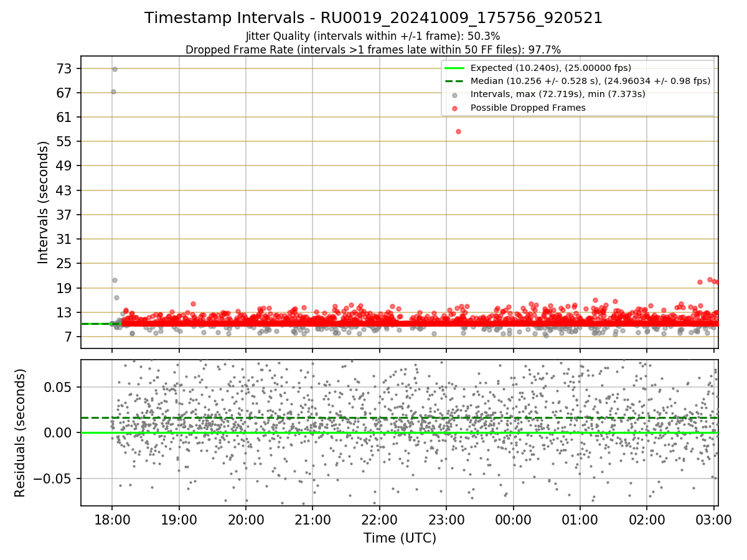Select the 'Jitter Quality' subtitle text showing 50.3%
The width and height of the screenshot is (747, 560).
point(373,36)
